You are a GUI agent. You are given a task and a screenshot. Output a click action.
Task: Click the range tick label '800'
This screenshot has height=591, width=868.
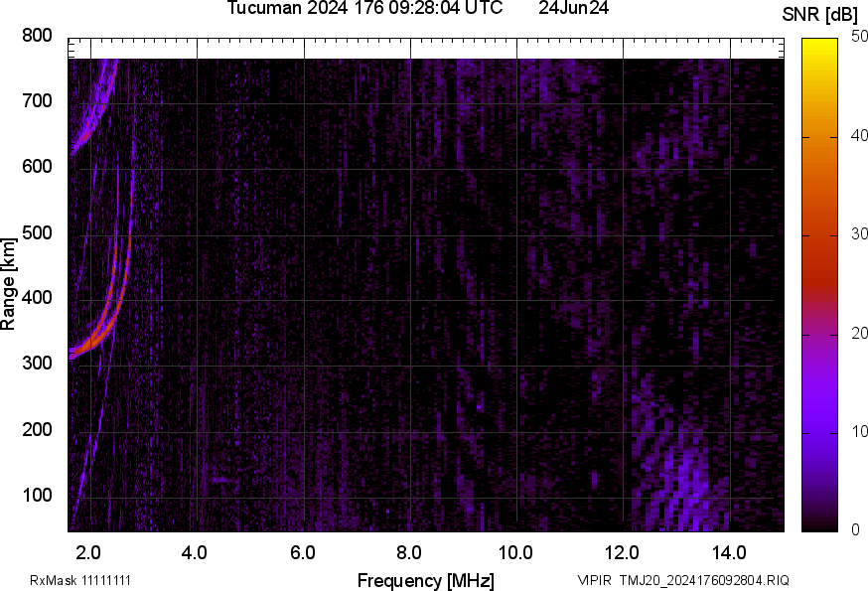(x=37, y=36)
